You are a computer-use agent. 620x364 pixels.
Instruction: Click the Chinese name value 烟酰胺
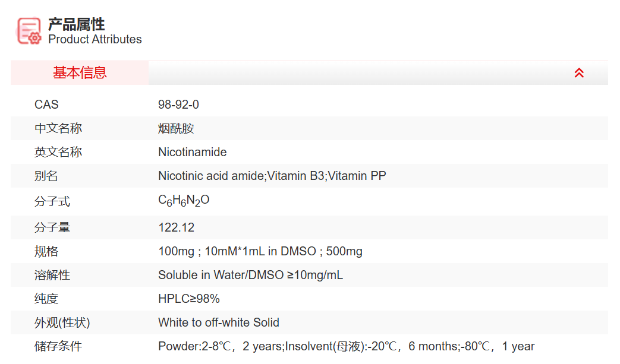click(176, 128)
